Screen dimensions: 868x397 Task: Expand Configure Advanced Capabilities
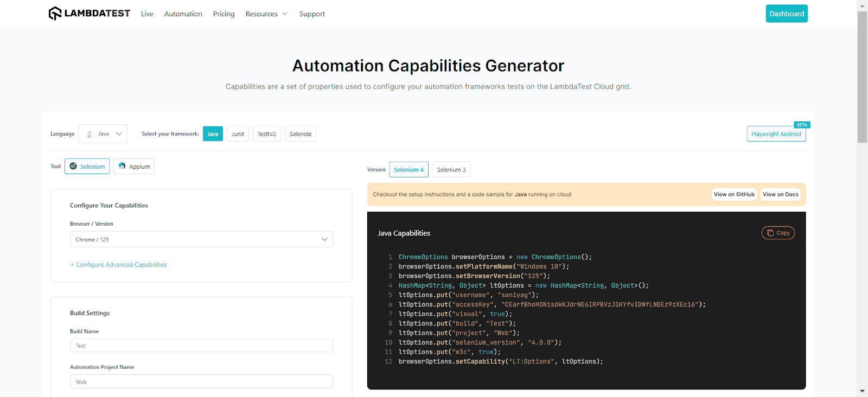point(118,265)
